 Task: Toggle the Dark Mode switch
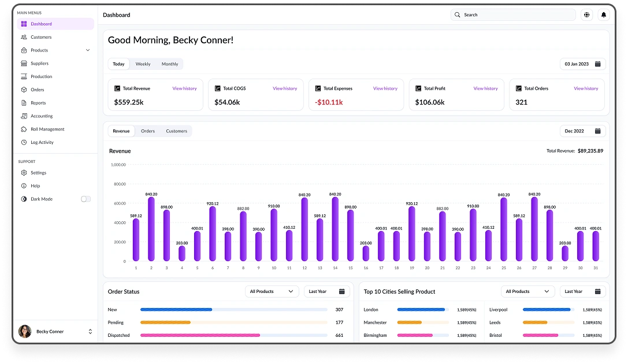[x=86, y=199]
